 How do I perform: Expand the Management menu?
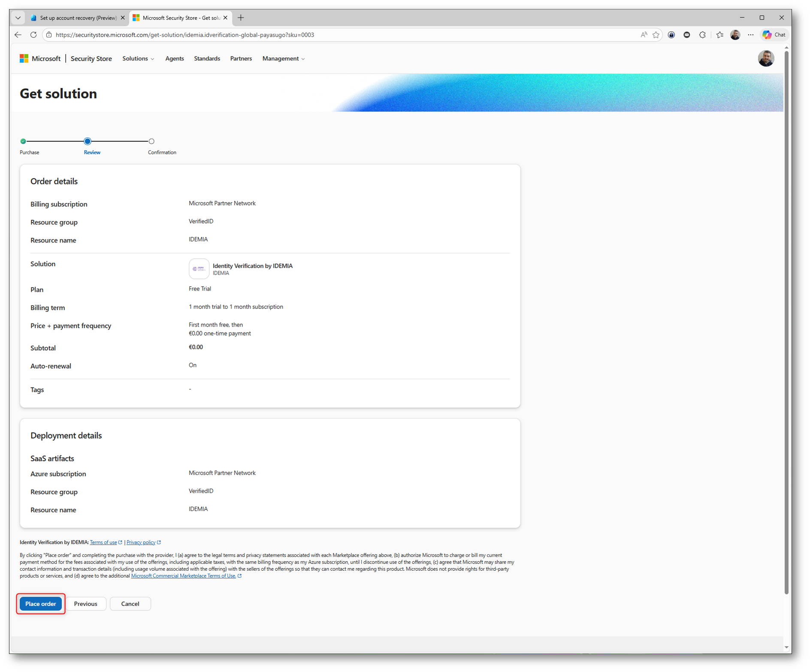[x=284, y=58]
